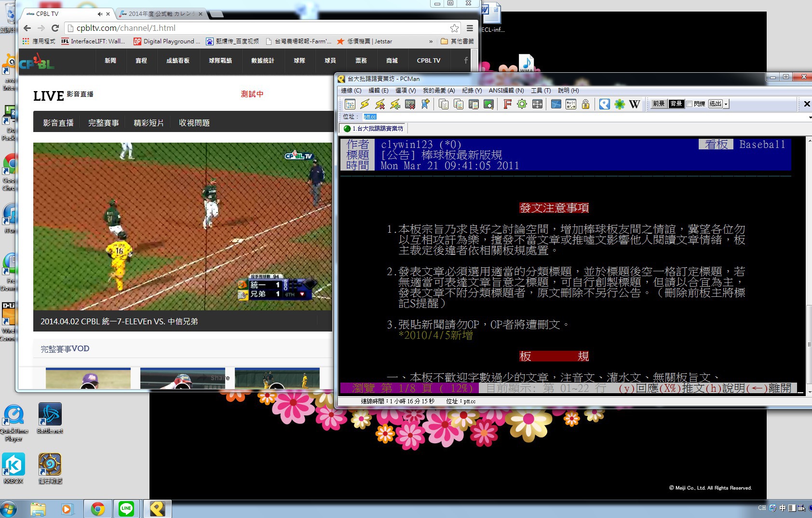Click the lightning reconnect icon with green arrow

(395, 104)
